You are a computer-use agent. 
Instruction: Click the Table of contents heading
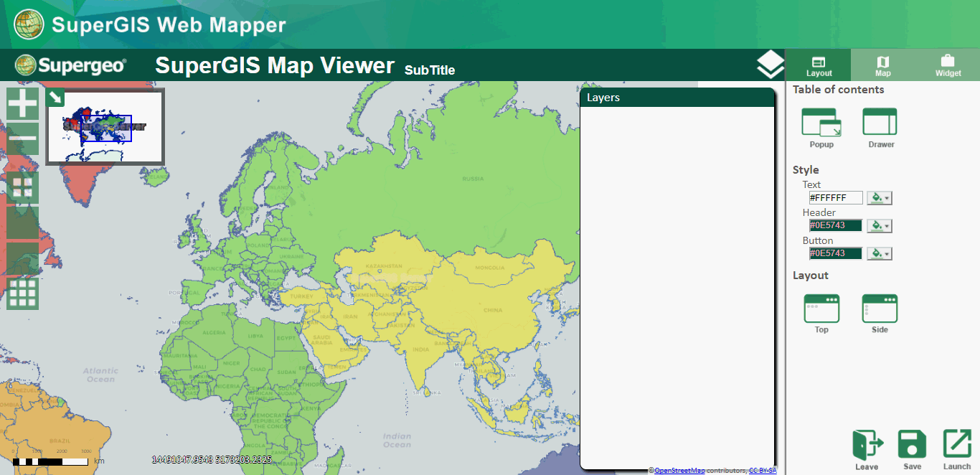pos(838,90)
